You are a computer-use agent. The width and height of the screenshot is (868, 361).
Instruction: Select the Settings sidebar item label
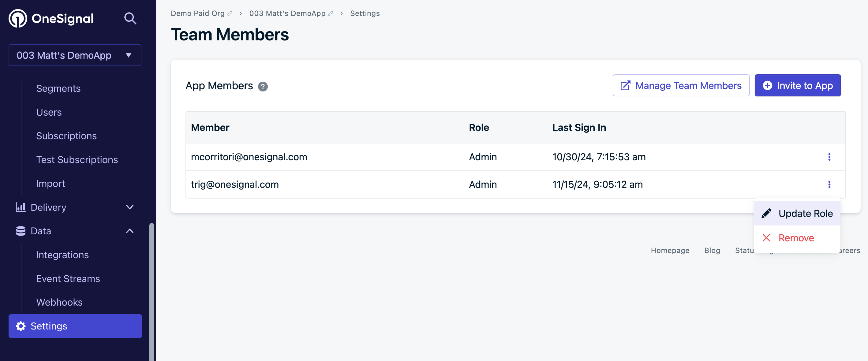pyautogui.click(x=49, y=326)
